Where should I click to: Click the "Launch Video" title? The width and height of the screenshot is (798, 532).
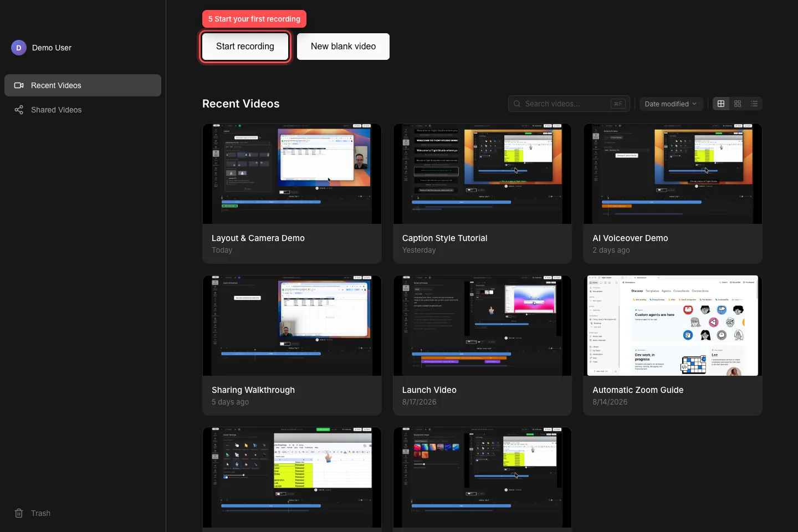click(429, 390)
